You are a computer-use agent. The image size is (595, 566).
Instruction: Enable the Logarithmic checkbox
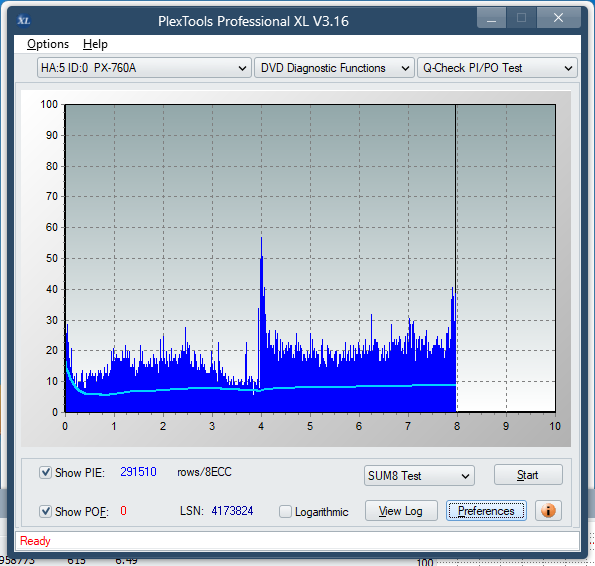(285, 511)
